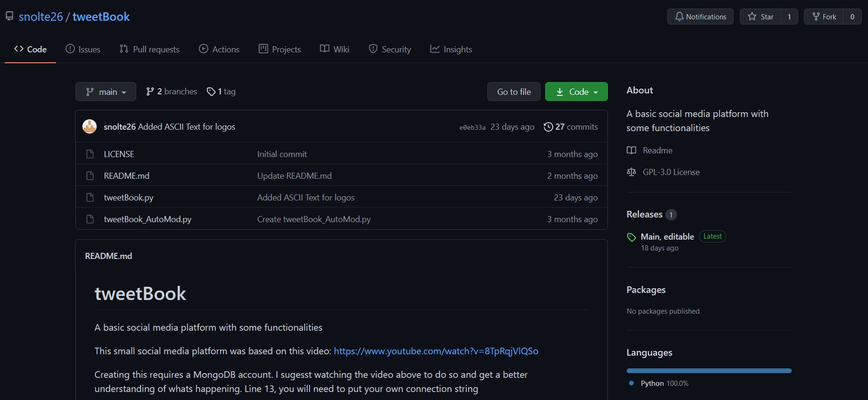Click the branch icon beside 2 branches
This screenshot has width=868, height=400.
(x=150, y=92)
